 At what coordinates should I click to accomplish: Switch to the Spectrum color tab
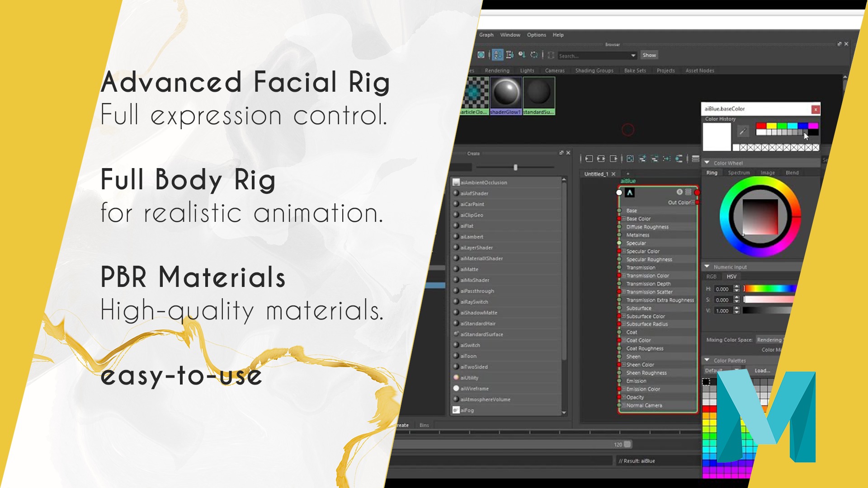click(x=739, y=173)
